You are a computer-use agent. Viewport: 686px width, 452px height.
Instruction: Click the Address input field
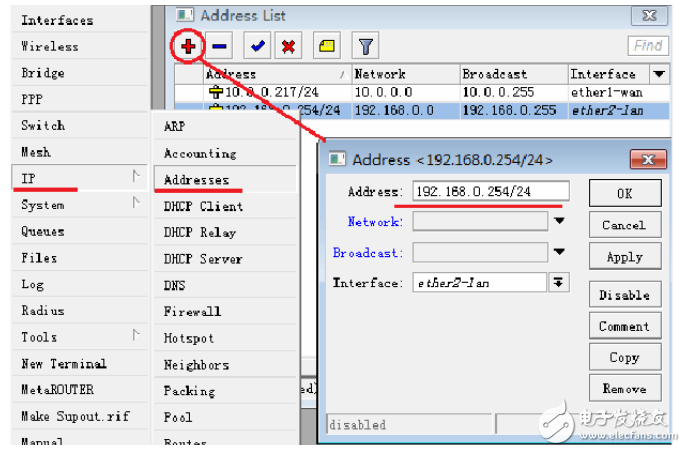[x=490, y=191]
